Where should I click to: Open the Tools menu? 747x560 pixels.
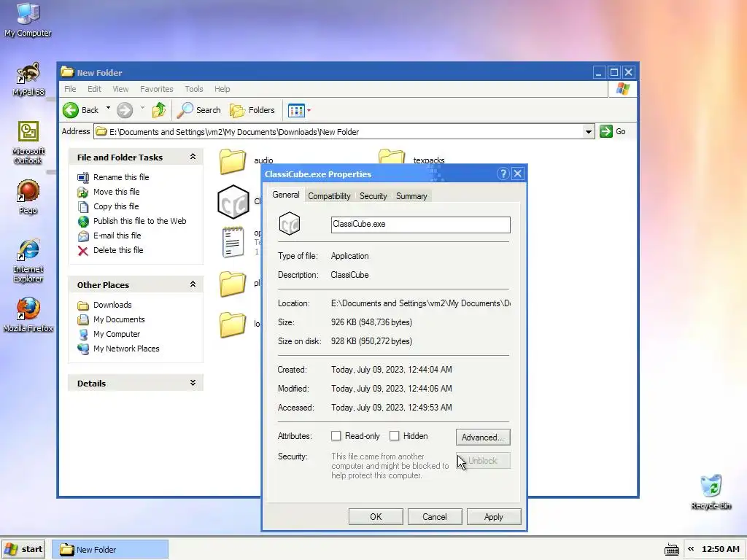[193, 89]
